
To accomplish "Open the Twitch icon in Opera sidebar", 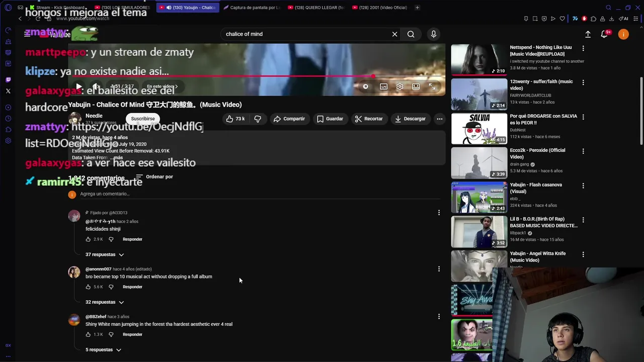I will pos(8,79).
